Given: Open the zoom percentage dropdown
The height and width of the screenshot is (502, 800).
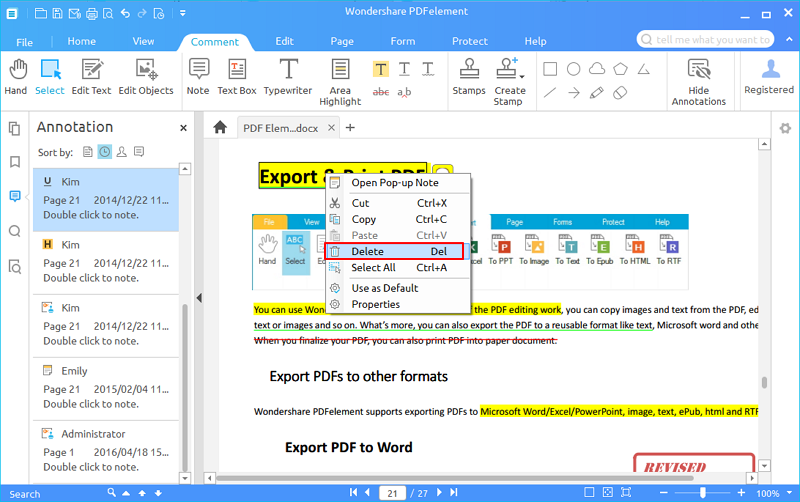Looking at the screenshot, I should (790, 493).
